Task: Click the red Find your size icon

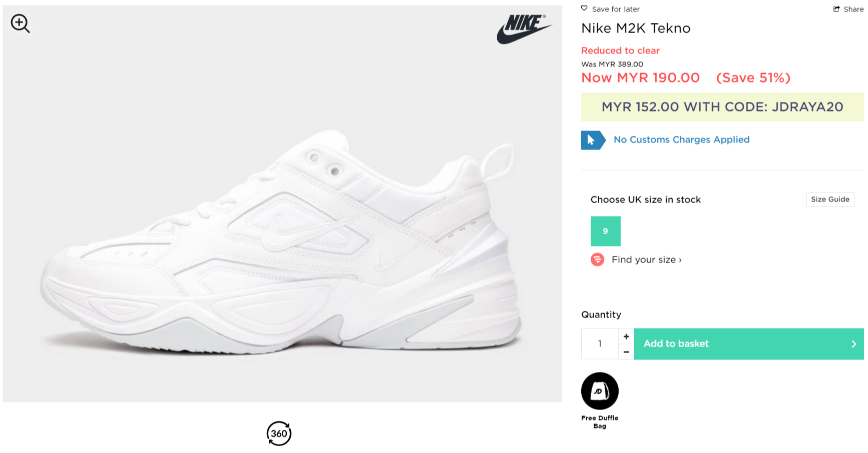Action: coord(597,259)
